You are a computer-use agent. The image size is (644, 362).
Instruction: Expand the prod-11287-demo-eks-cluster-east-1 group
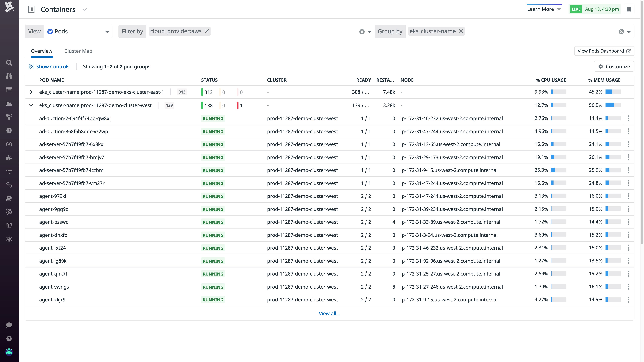coord(31,92)
